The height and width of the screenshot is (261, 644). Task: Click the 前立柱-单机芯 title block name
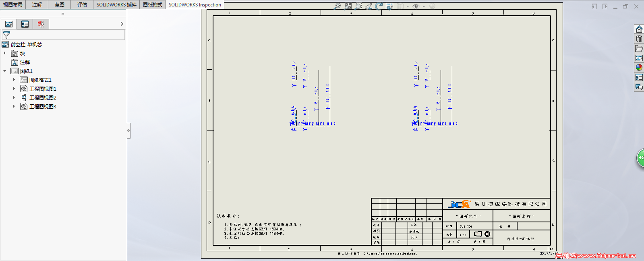point(521,238)
